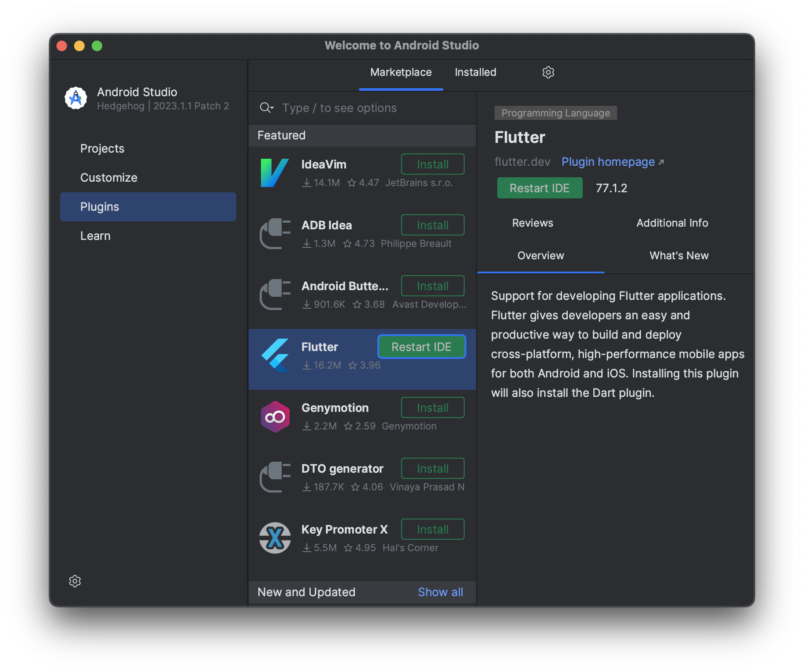Close the window with the red button
Image resolution: width=804 pixels, height=672 pixels.
(62, 46)
